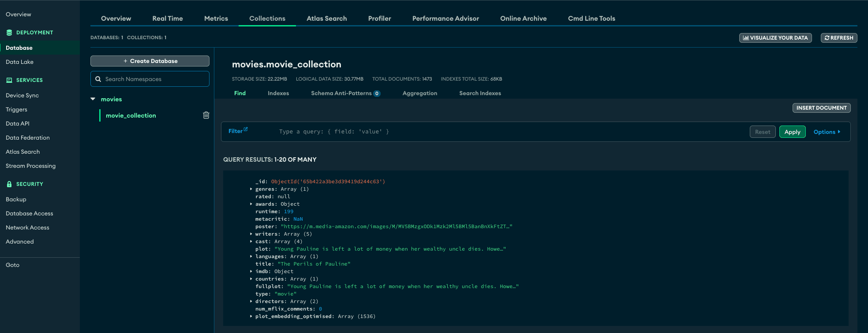The height and width of the screenshot is (333, 868).
Task: Open the Real Time tab
Action: 168,18
